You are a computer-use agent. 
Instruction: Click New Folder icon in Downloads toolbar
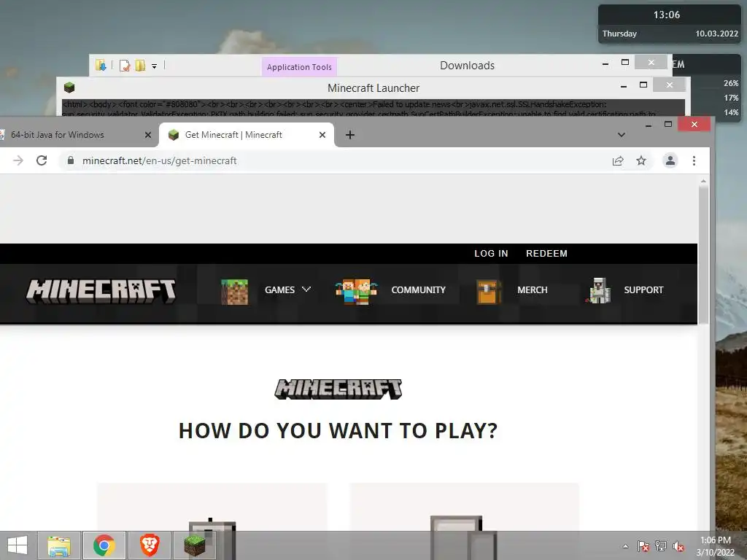point(140,65)
